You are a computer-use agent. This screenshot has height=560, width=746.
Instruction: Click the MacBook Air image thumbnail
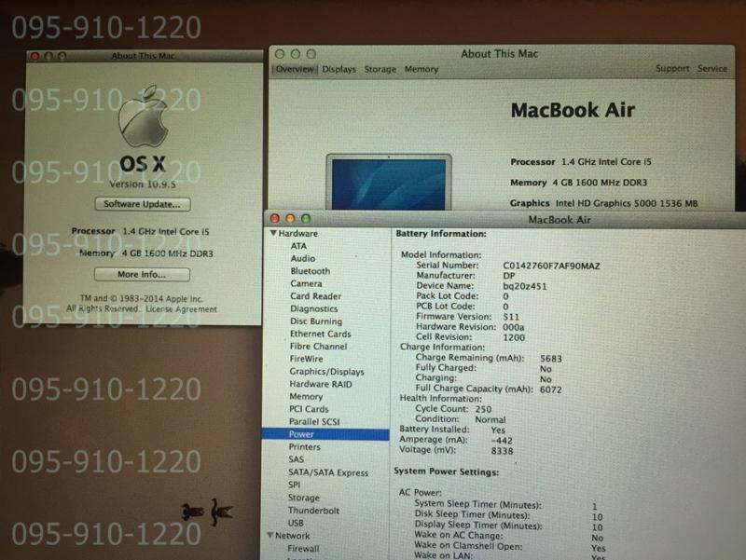(x=389, y=182)
